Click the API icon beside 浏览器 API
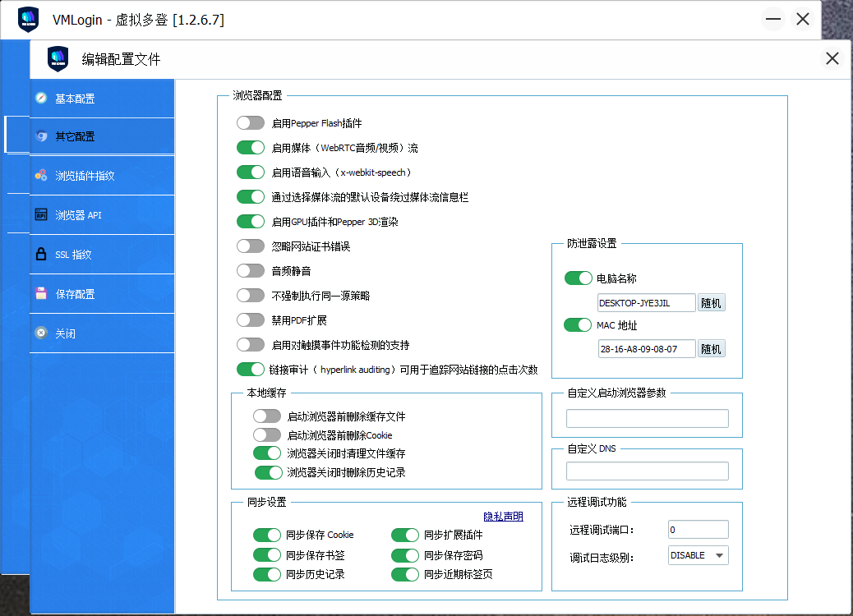 pos(41,214)
